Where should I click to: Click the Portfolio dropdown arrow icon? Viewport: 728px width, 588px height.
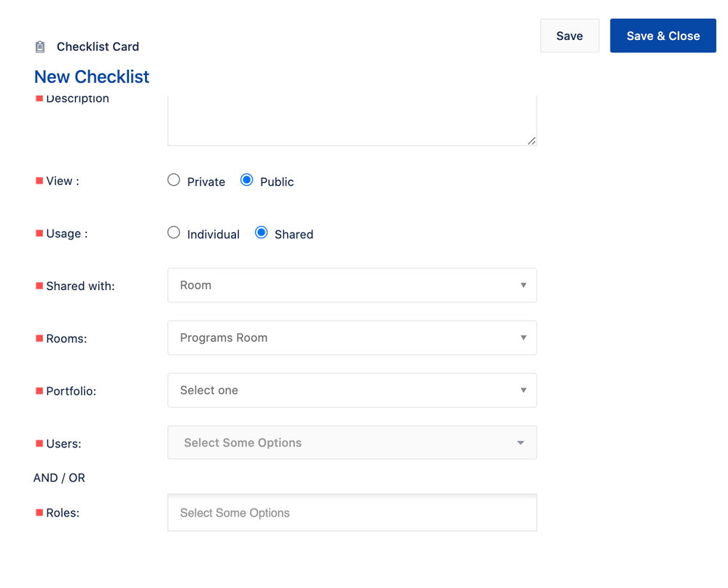click(523, 391)
